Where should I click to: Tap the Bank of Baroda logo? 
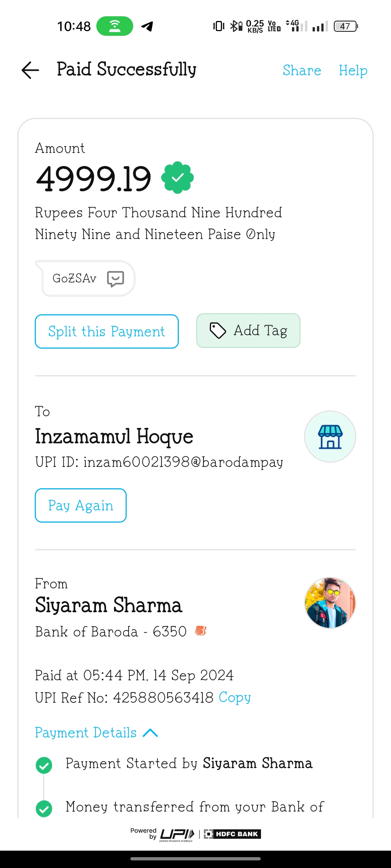[200, 631]
